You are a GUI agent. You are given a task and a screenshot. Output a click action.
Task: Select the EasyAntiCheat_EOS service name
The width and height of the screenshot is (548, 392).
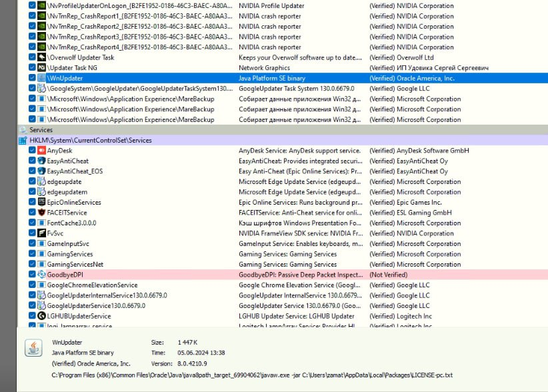pos(75,171)
